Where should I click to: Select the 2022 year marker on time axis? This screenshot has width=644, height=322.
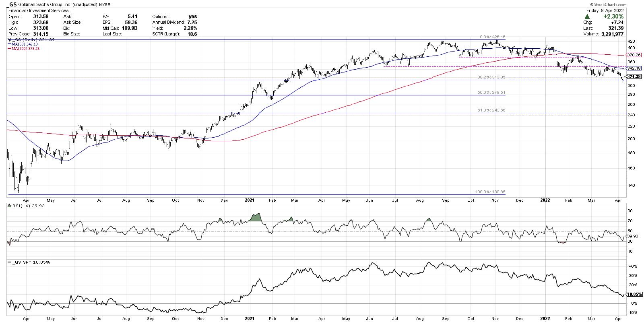[x=544, y=199]
